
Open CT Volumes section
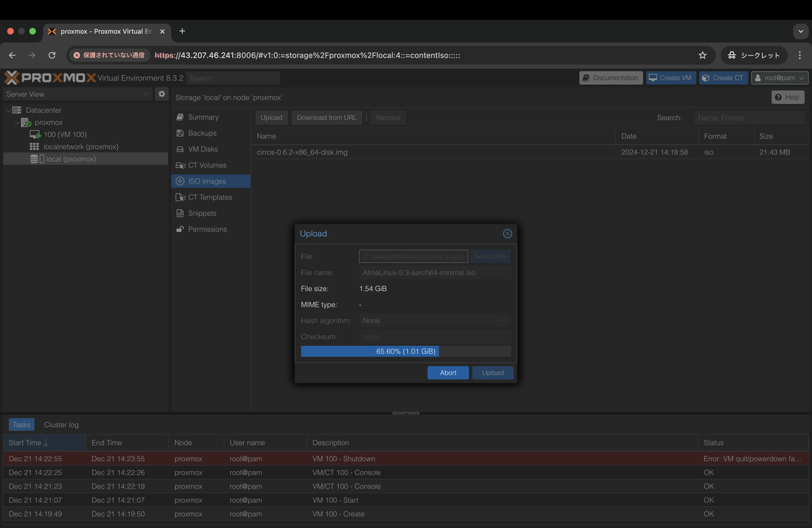(x=210, y=165)
